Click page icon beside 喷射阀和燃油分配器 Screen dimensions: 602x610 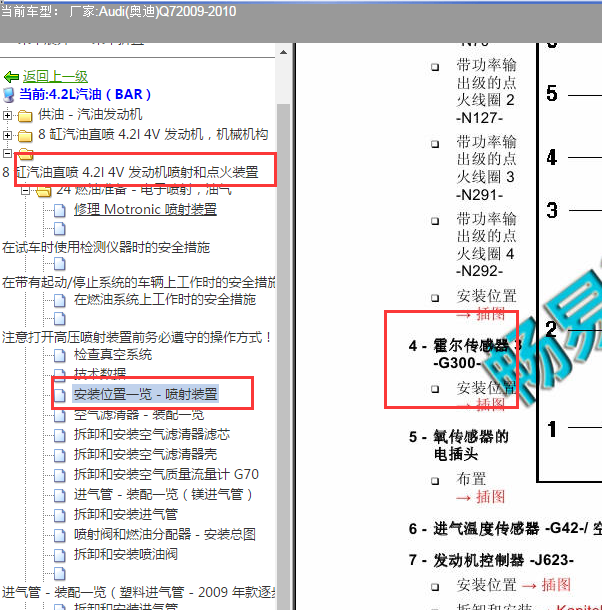point(59,535)
